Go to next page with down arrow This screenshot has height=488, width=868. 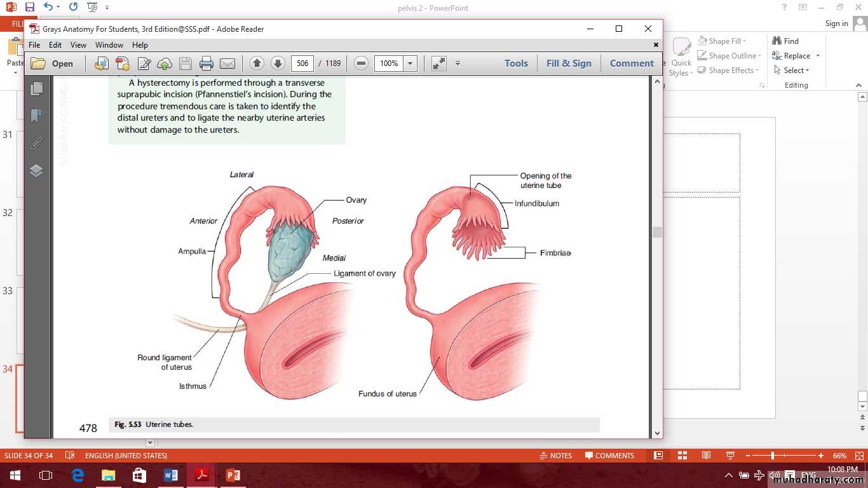pos(278,64)
